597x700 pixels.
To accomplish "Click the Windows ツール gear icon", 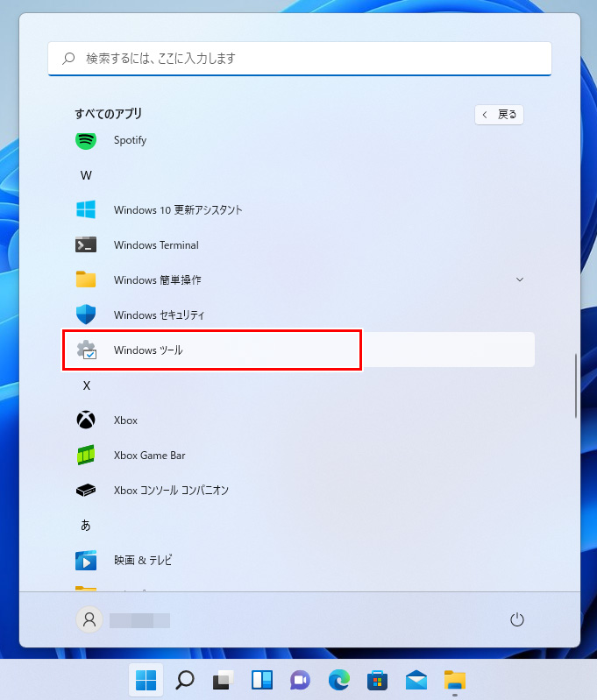I will tap(86, 350).
